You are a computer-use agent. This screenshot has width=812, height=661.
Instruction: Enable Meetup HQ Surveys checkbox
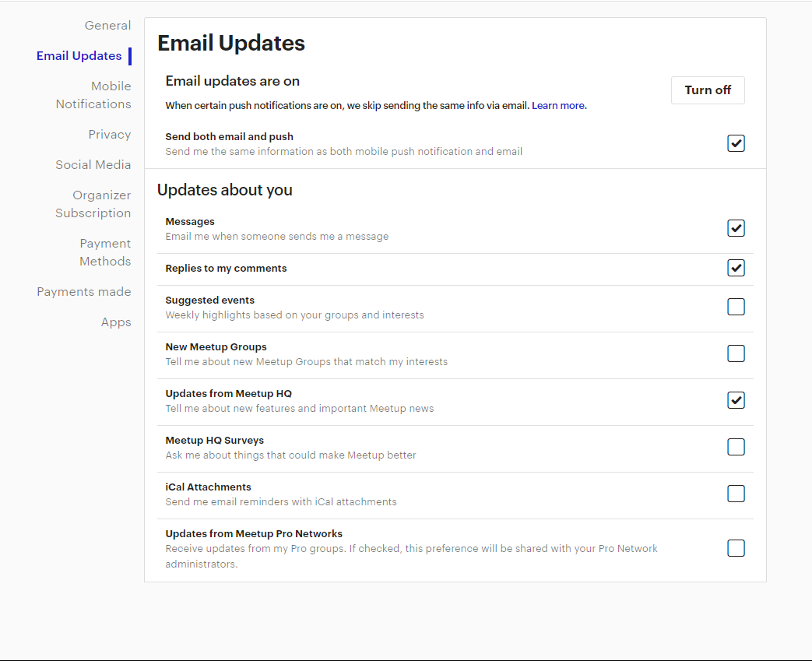coord(736,447)
